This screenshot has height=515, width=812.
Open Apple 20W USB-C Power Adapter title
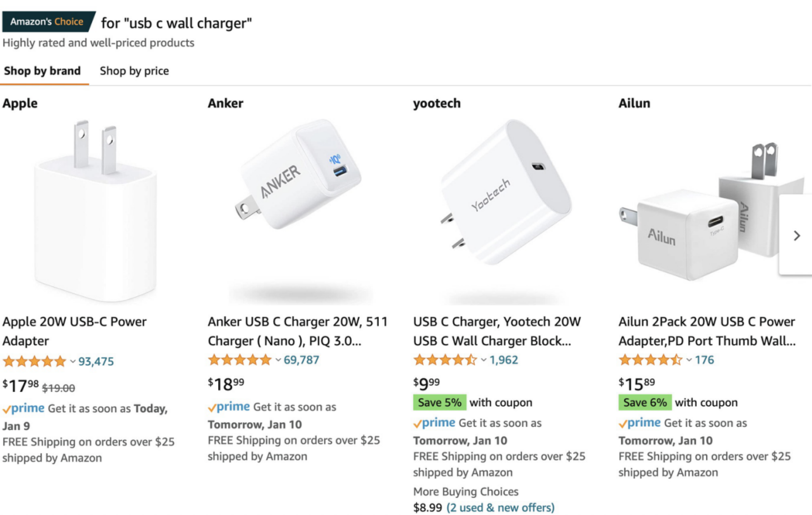tap(74, 331)
